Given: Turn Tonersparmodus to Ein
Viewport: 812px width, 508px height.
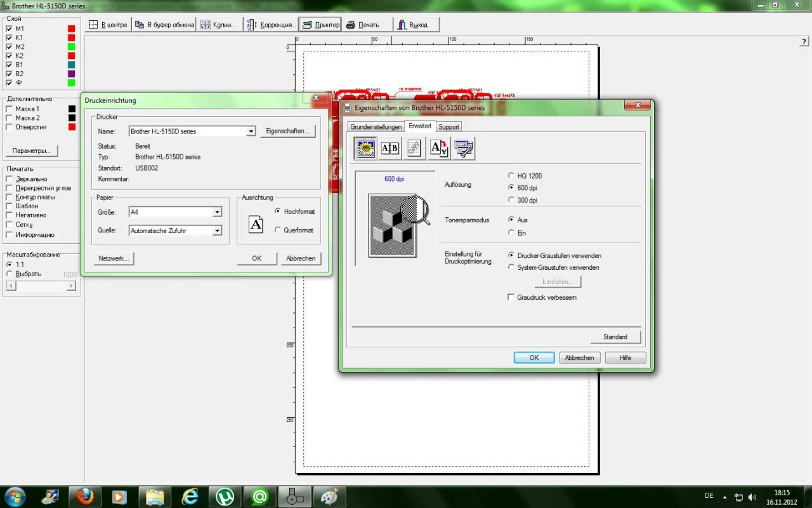Looking at the screenshot, I should coord(511,233).
